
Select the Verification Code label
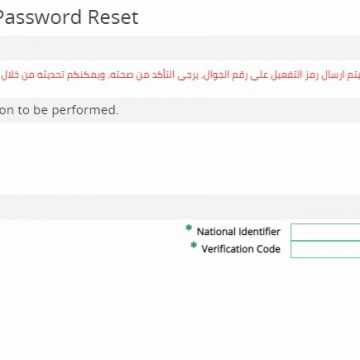click(241, 249)
